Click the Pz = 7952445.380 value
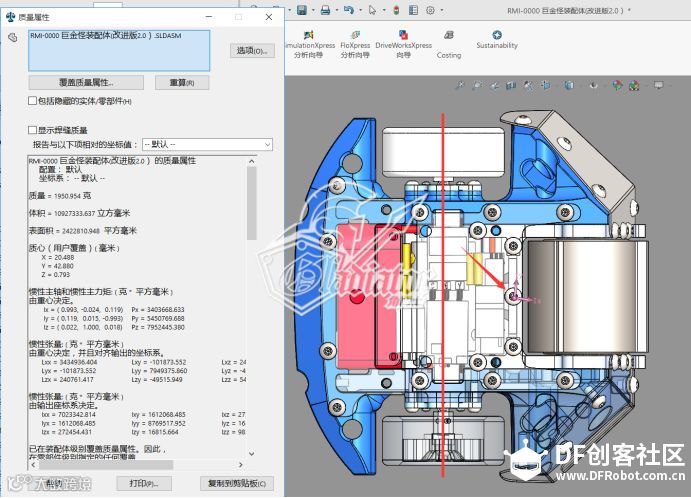 (x=158, y=327)
